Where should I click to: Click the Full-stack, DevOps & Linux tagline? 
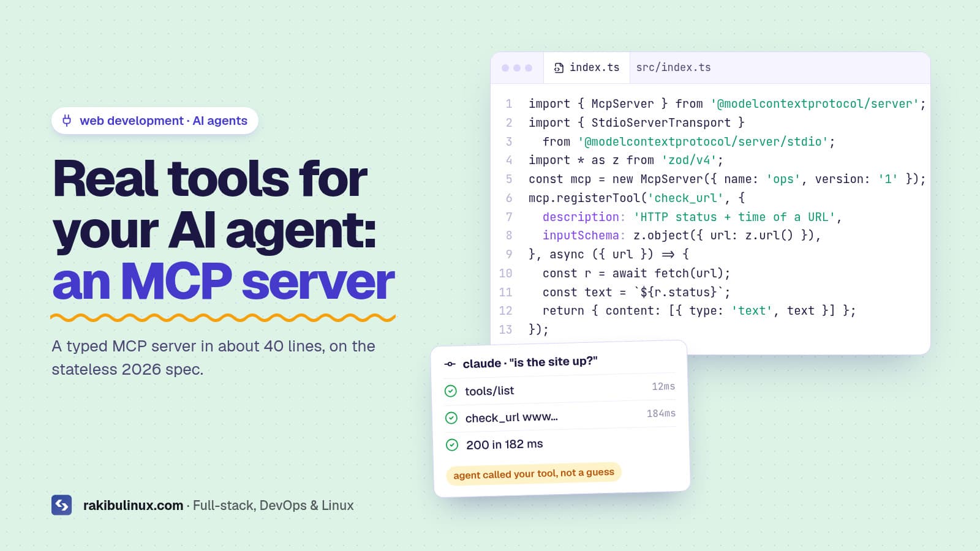pyautogui.click(x=273, y=506)
